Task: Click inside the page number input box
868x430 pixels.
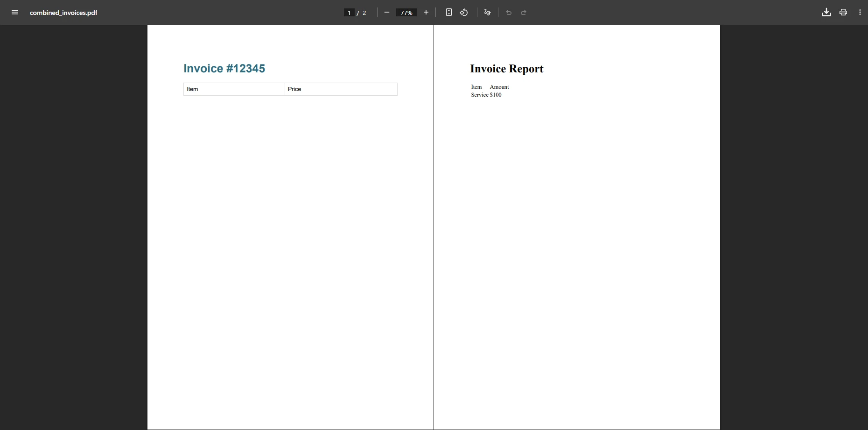Action: (x=349, y=13)
